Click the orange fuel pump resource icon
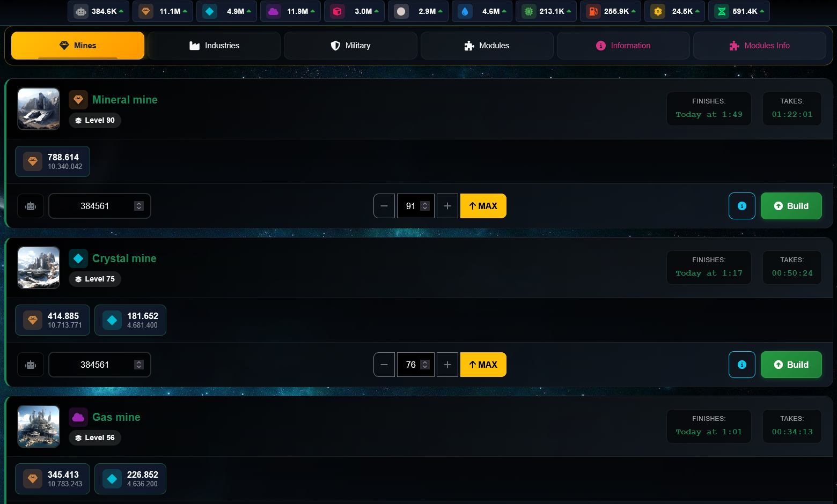The image size is (837, 504). tap(593, 11)
